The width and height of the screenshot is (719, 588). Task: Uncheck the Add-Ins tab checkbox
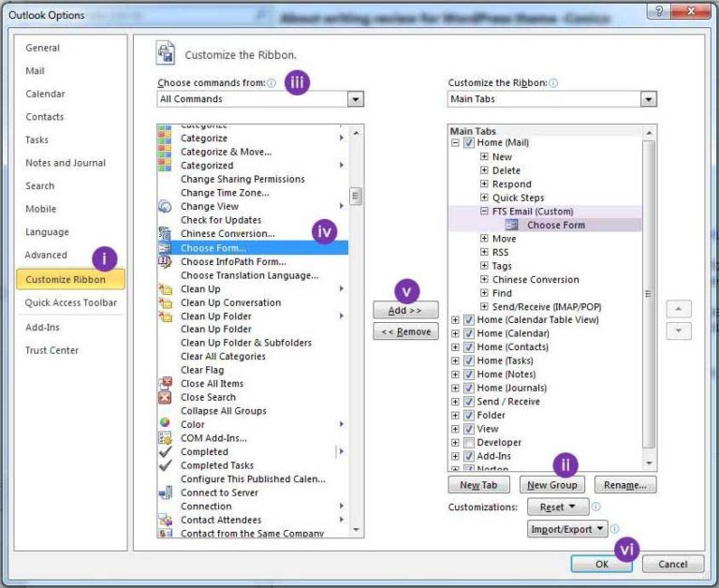point(469,456)
